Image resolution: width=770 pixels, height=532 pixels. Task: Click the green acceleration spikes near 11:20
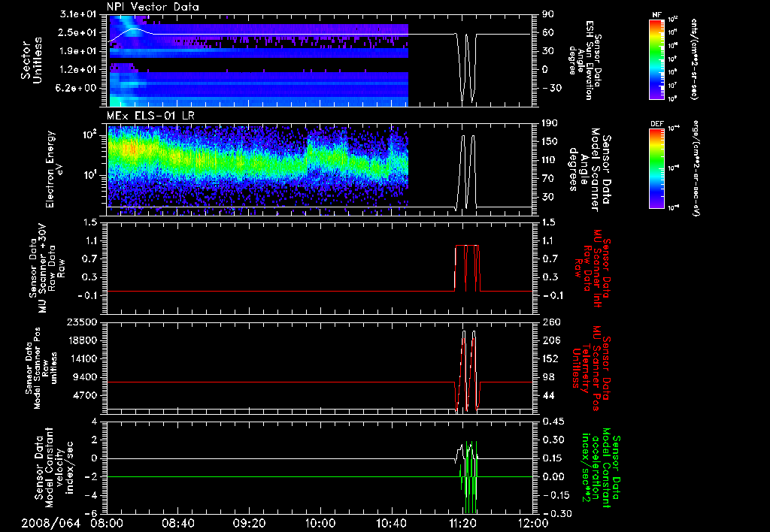(x=469, y=476)
